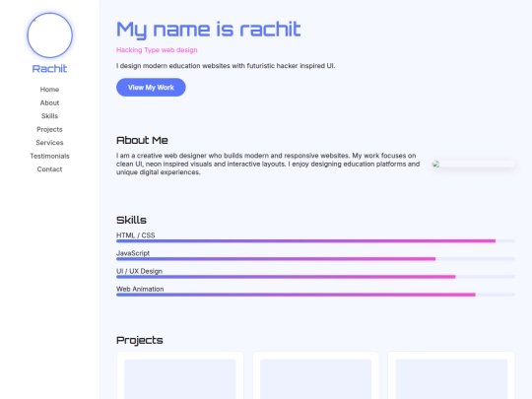The width and height of the screenshot is (532, 399).
Task: Click the JavaScript skill progress bar
Action: (315, 259)
